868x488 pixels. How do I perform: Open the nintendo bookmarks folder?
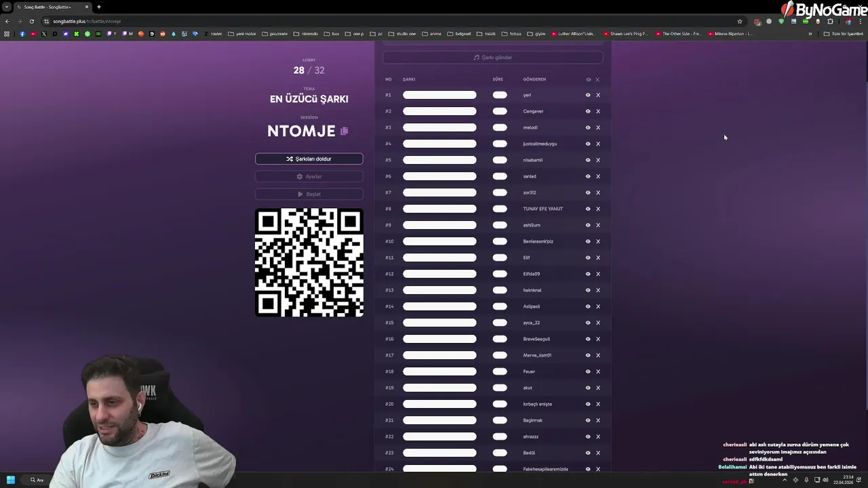click(x=306, y=34)
